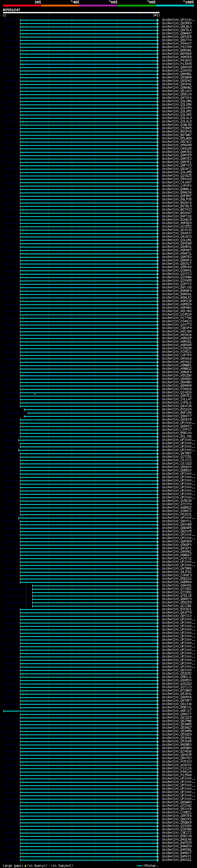Select the UniRef100_Q40034 label
Image resolution: width=197 pixels, height=868 pixels.
click(177, 406)
